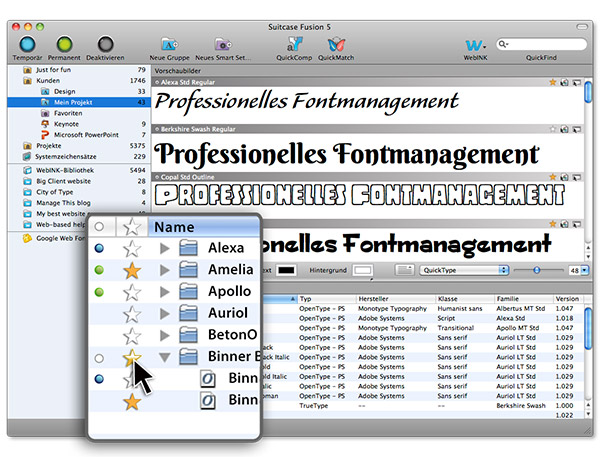Collapse the Berkshire Swash Regular preview header
Image resolution: width=600 pixels, height=457 pixels.
tap(157, 129)
